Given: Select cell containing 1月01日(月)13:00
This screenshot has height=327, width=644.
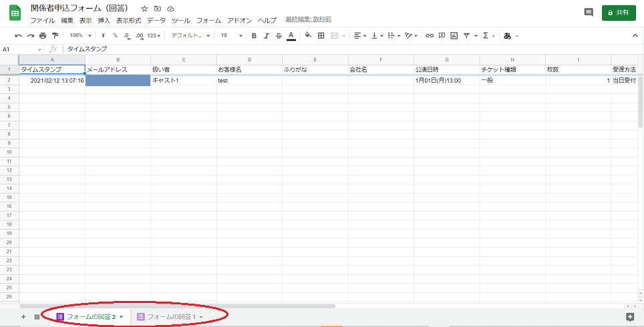Looking at the screenshot, I should coord(446,81).
